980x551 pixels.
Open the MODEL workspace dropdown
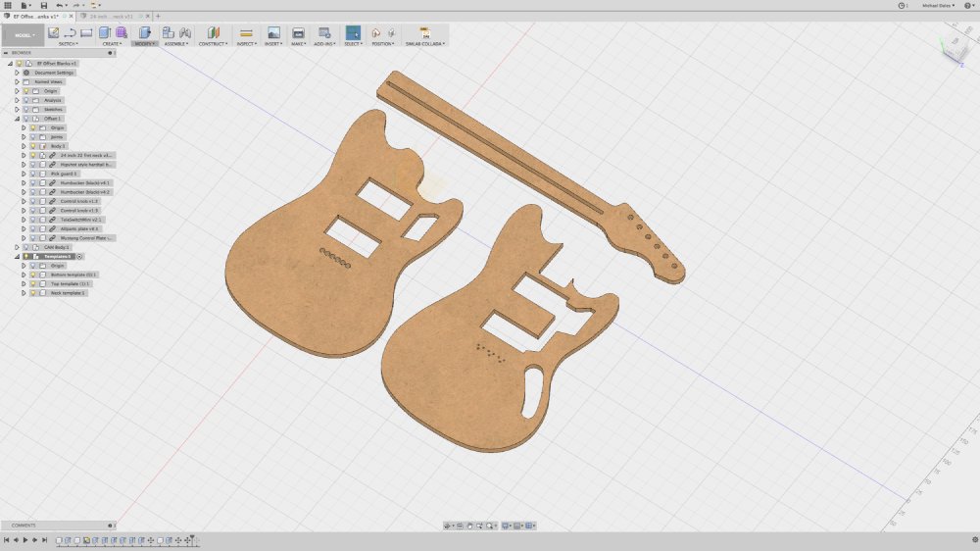(24, 35)
